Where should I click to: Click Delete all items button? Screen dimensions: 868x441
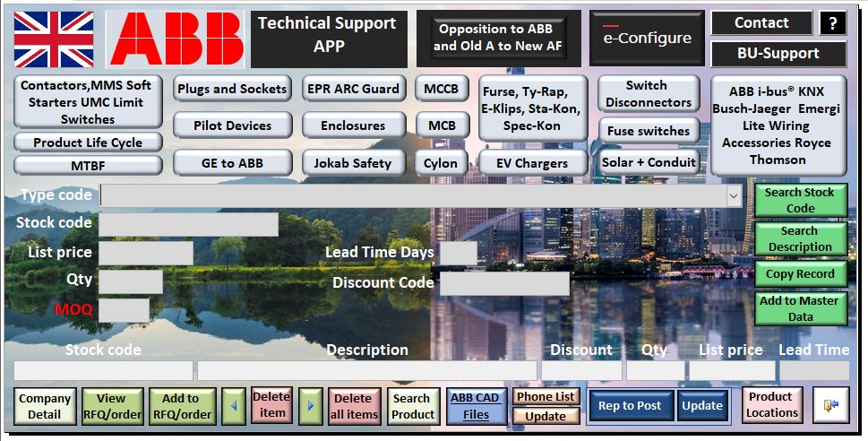pos(355,406)
